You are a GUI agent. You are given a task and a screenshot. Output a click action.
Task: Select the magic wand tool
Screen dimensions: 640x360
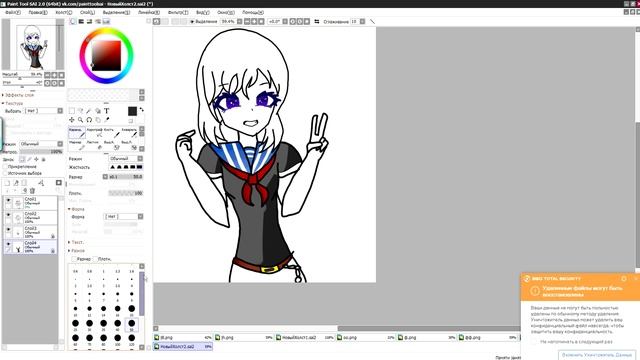click(89, 111)
